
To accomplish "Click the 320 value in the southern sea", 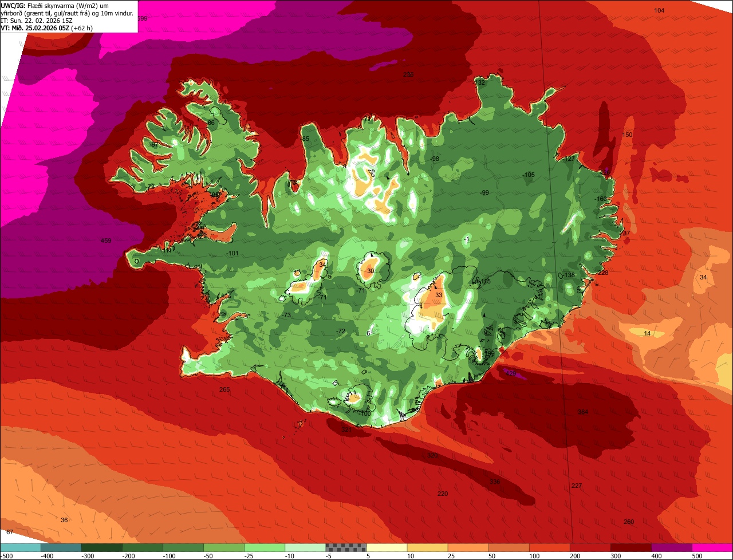I will click(x=432, y=455).
